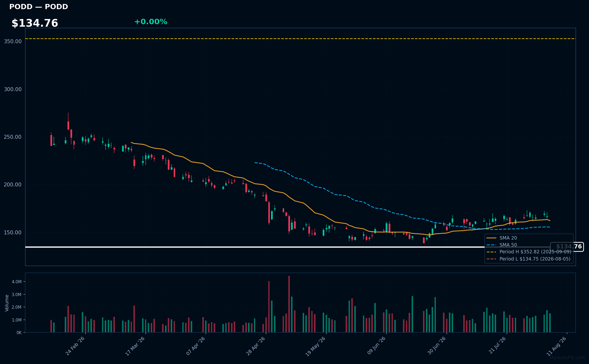Screen dimensions: 589x364
Task: Select the SMA 20 legend entry
Action: tap(502, 238)
